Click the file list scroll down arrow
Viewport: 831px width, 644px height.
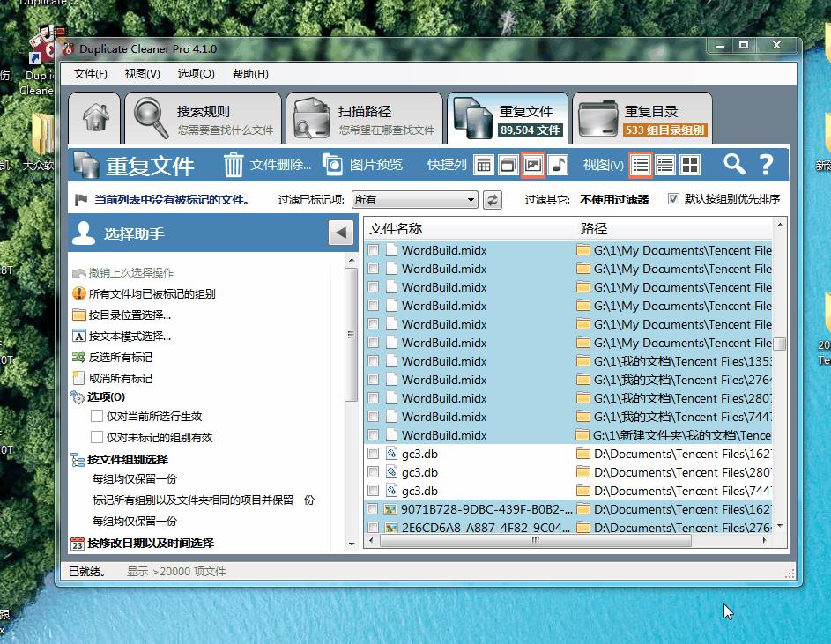pyautogui.click(x=780, y=526)
